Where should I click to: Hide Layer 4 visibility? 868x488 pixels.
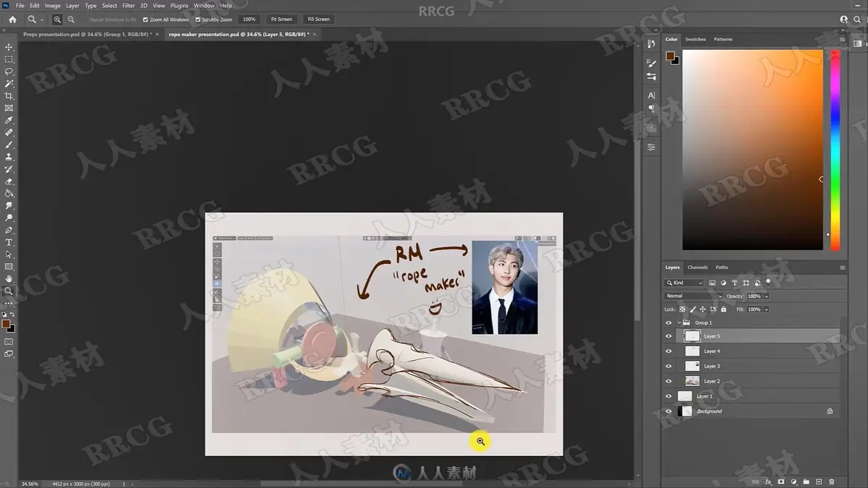pyautogui.click(x=668, y=351)
